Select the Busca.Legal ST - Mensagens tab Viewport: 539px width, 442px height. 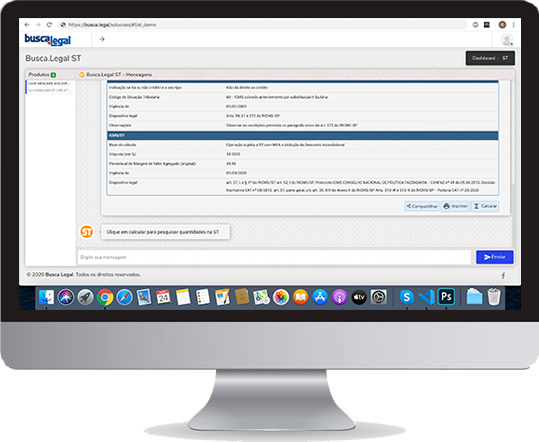(116, 75)
